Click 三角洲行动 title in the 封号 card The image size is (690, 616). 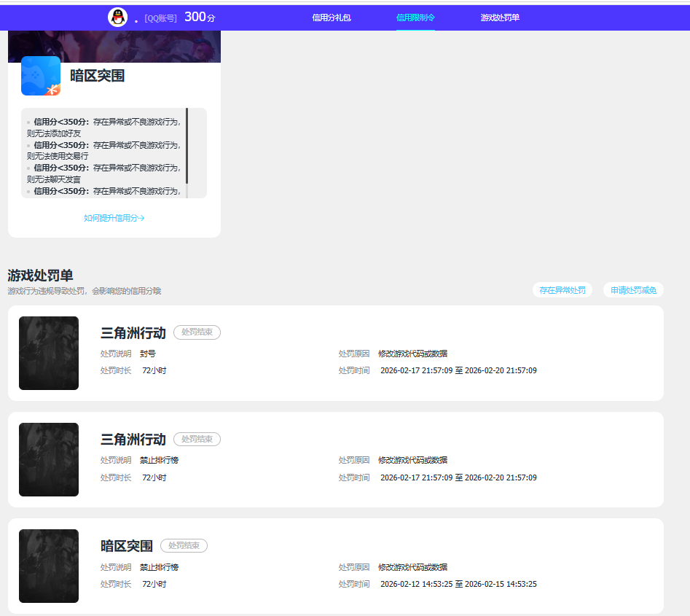tap(133, 333)
